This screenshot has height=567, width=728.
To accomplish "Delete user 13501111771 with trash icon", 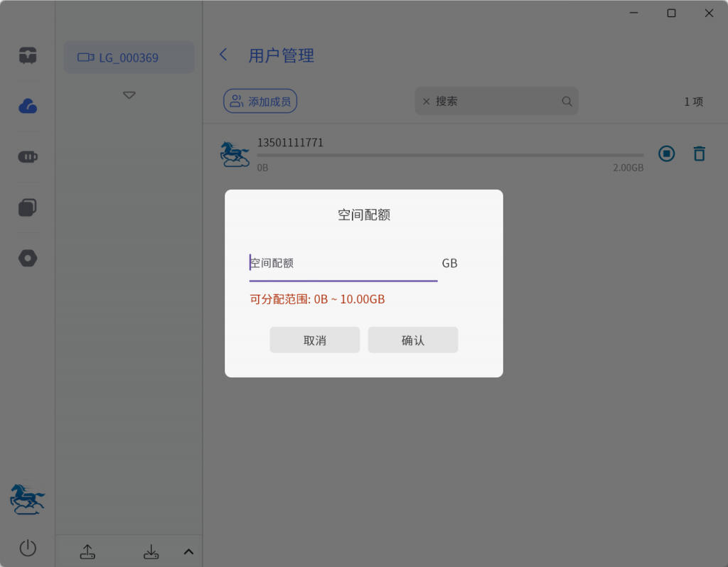I will [699, 153].
